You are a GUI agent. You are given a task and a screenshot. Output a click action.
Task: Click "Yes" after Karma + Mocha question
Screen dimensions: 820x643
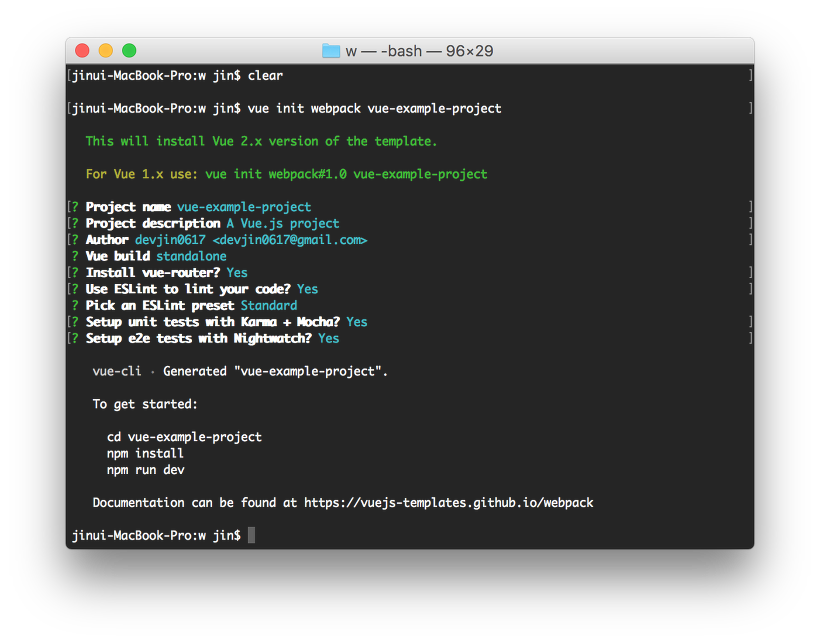tap(357, 322)
